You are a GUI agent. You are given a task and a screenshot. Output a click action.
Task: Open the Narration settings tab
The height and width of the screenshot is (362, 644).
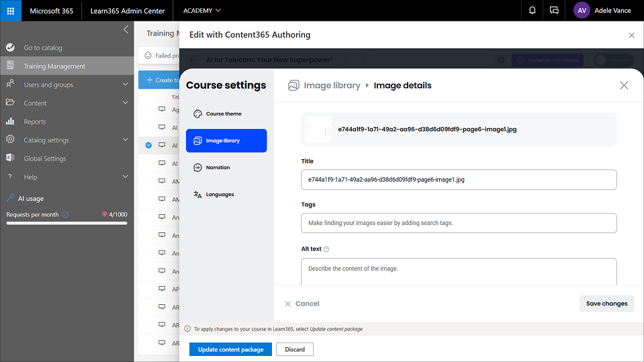[x=218, y=168]
